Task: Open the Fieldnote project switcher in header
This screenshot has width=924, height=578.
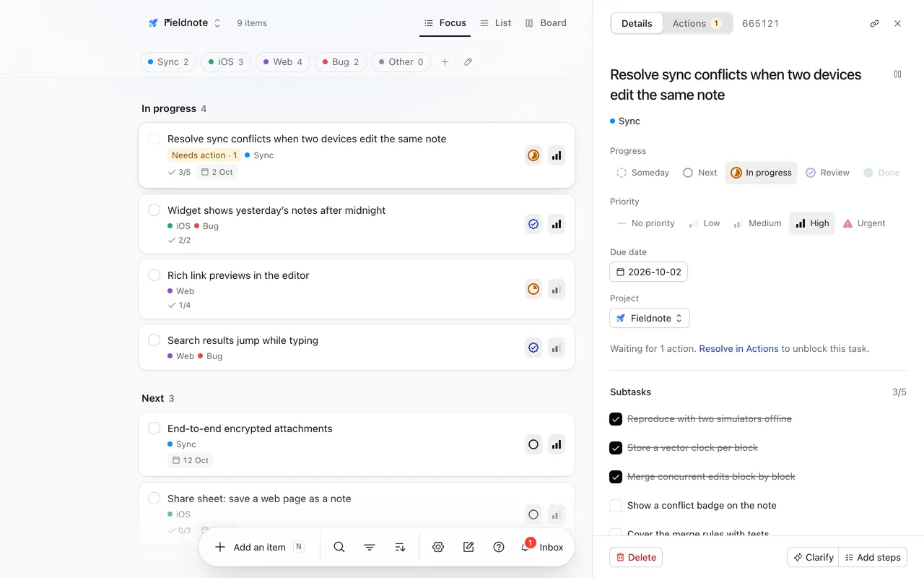Action: tap(185, 23)
